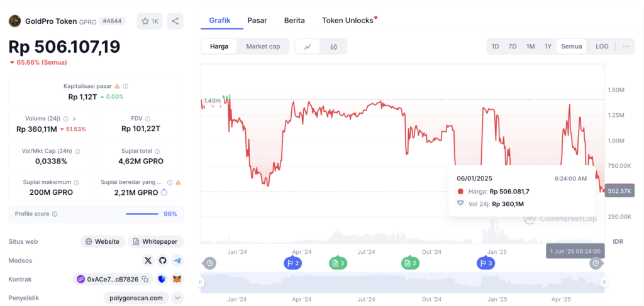Click the MetaMask fox icon
644x306 pixels.
tap(177, 279)
